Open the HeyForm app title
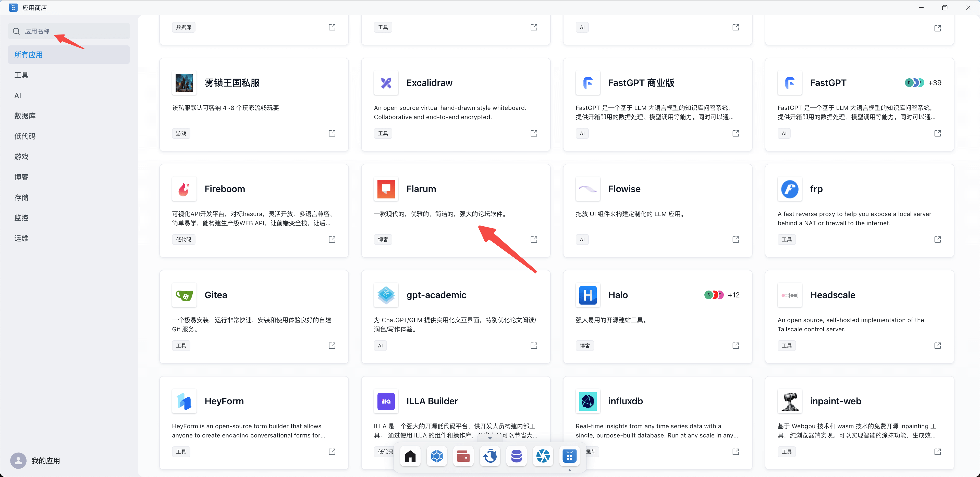Image resolution: width=980 pixels, height=477 pixels. click(x=224, y=401)
